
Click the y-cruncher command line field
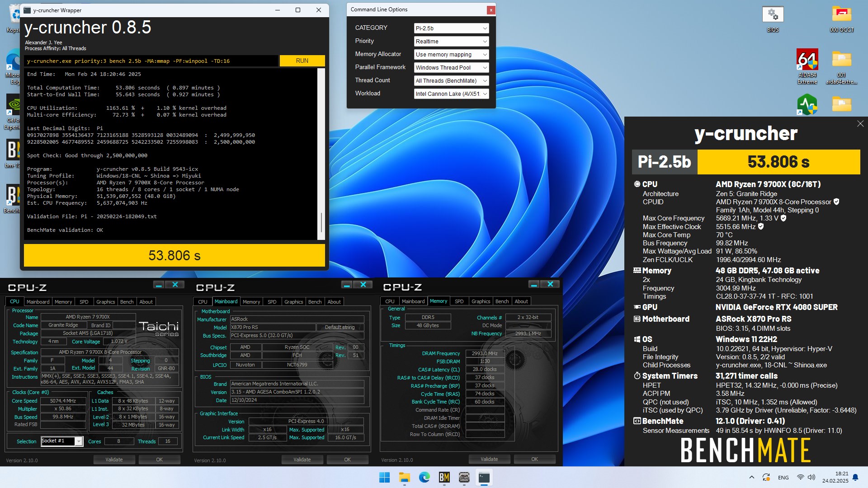click(x=151, y=61)
